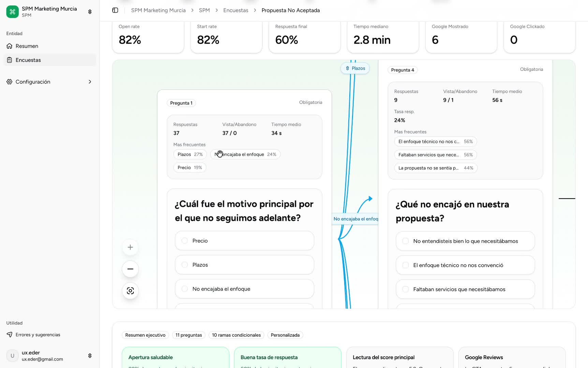Click the No encajaba el enfoque branch label
This screenshot has width=588, height=368.
pos(355,219)
